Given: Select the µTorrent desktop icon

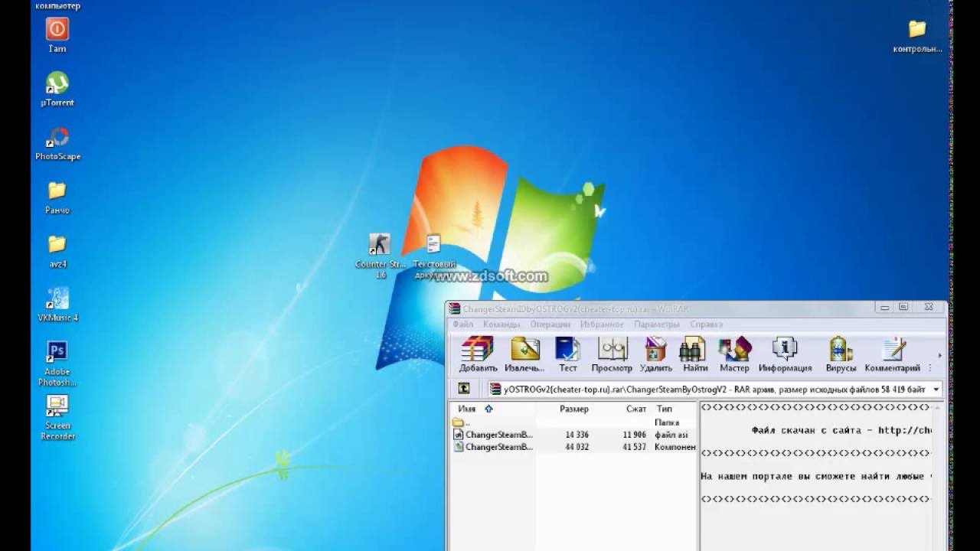Looking at the screenshot, I should [57, 90].
